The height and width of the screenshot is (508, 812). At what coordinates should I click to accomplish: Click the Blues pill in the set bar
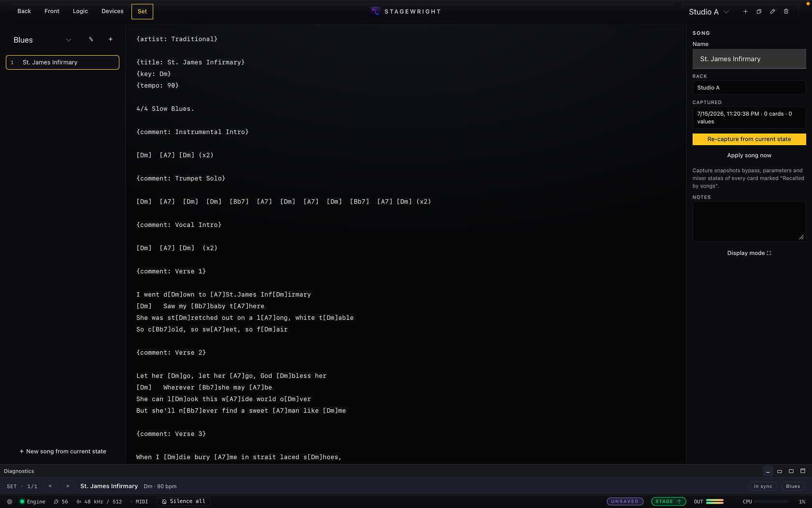(x=793, y=487)
